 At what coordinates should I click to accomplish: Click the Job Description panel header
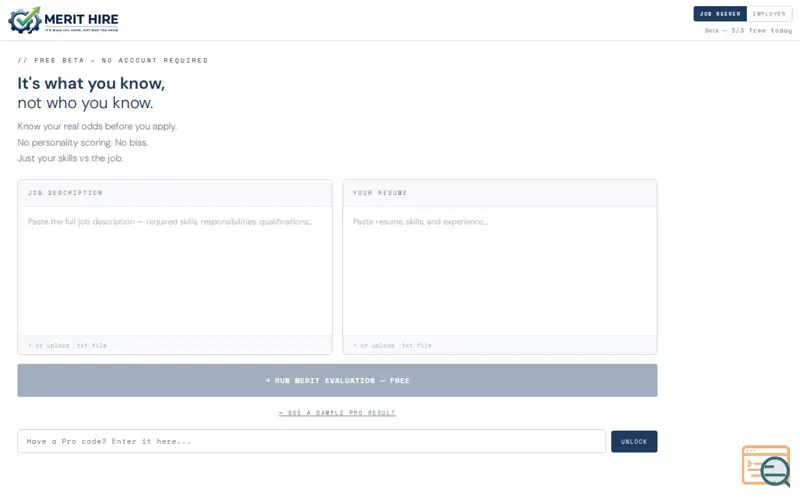pos(175,193)
